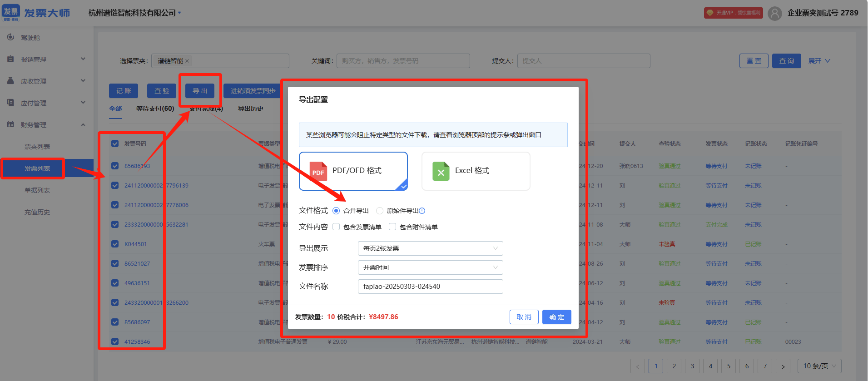Open the 导出展示 dropdown showing 每页2张发票
Viewport: 868px width, 381px height.
point(430,248)
